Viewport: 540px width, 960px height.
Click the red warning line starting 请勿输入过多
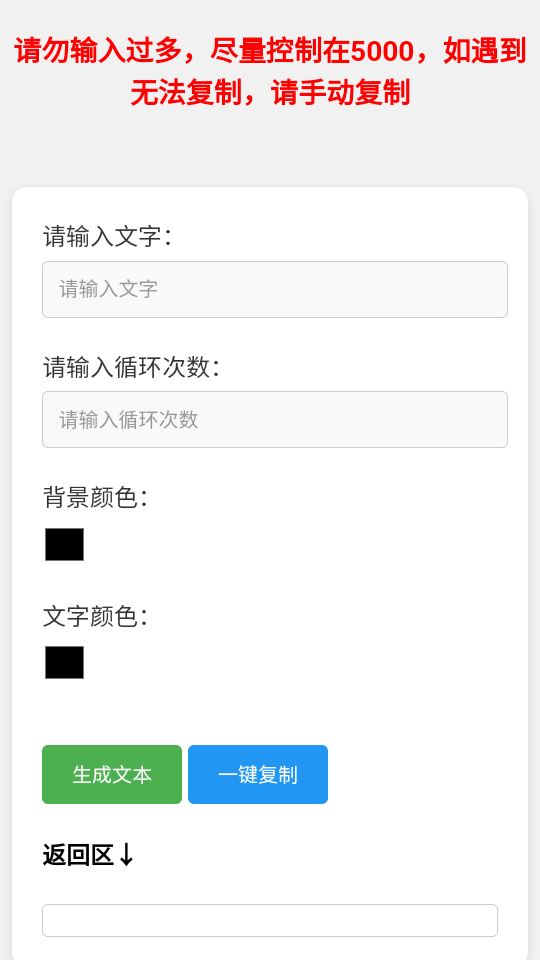(270, 51)
